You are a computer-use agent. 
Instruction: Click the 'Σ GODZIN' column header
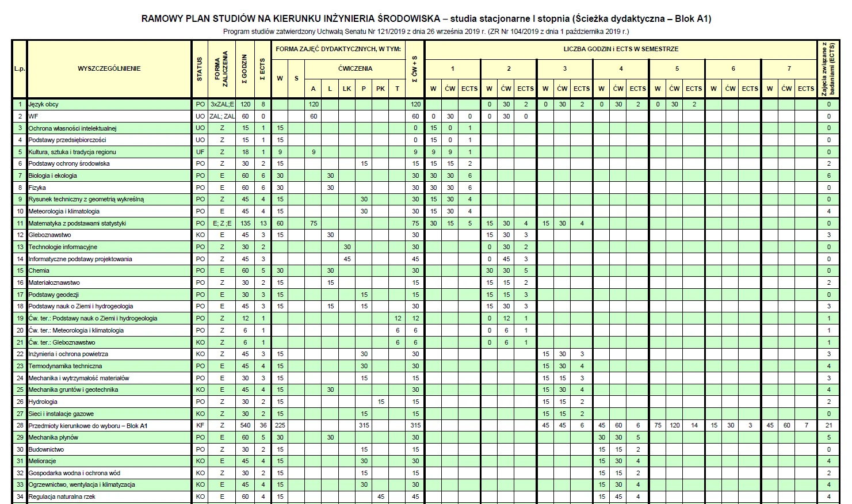[246, 68]
